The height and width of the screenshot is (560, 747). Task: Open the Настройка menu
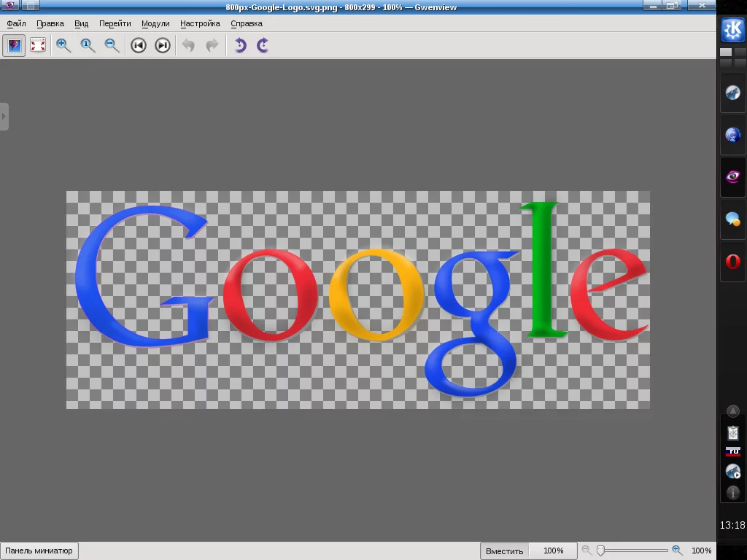pyautogui.click(x=200, y=23)
